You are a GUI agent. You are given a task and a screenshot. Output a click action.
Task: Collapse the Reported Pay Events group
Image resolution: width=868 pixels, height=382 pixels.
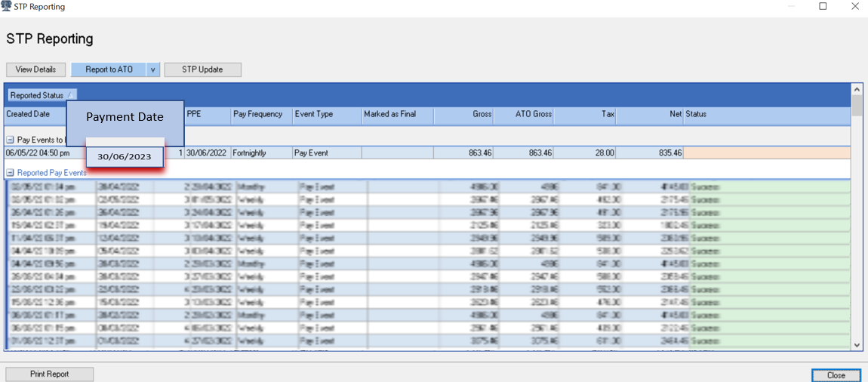[10, 173]
